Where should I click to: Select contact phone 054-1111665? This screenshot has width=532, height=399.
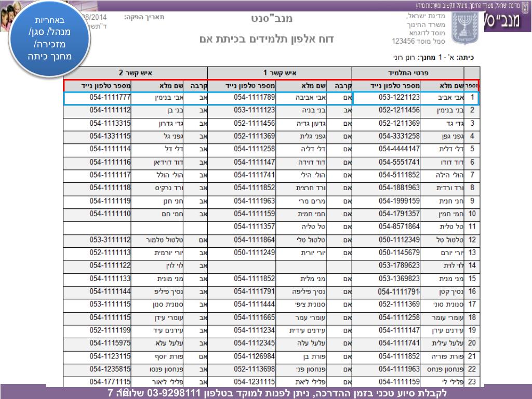254,317
